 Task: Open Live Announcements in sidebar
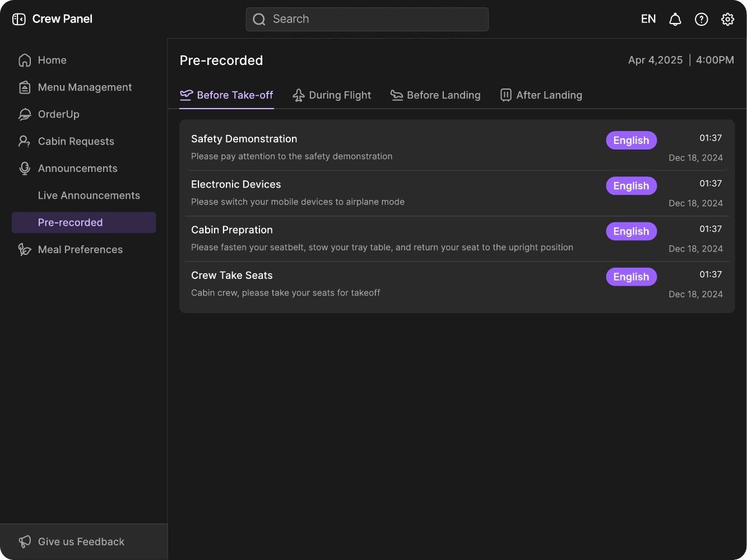pos(89,195)
